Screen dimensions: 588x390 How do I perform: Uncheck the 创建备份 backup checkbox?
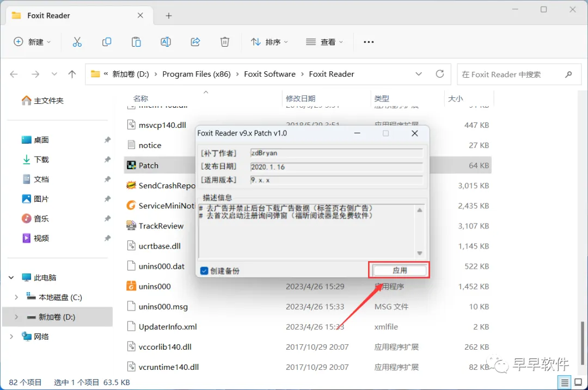click(204, 271)
